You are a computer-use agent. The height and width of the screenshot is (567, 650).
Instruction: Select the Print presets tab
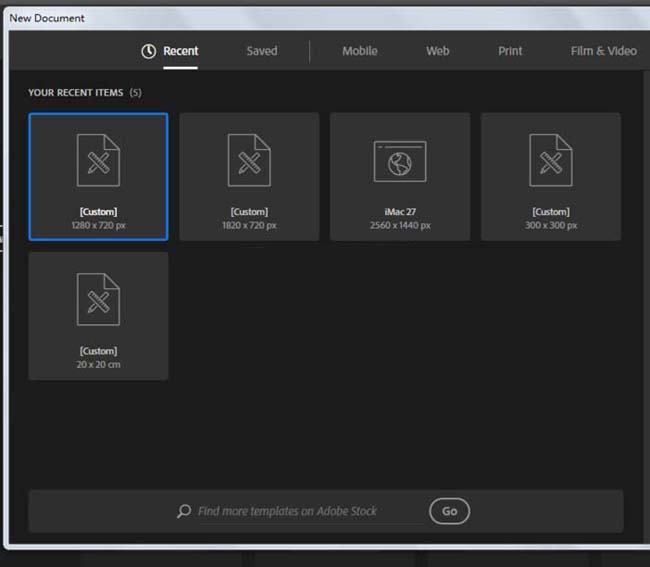[x=510, y=51]
